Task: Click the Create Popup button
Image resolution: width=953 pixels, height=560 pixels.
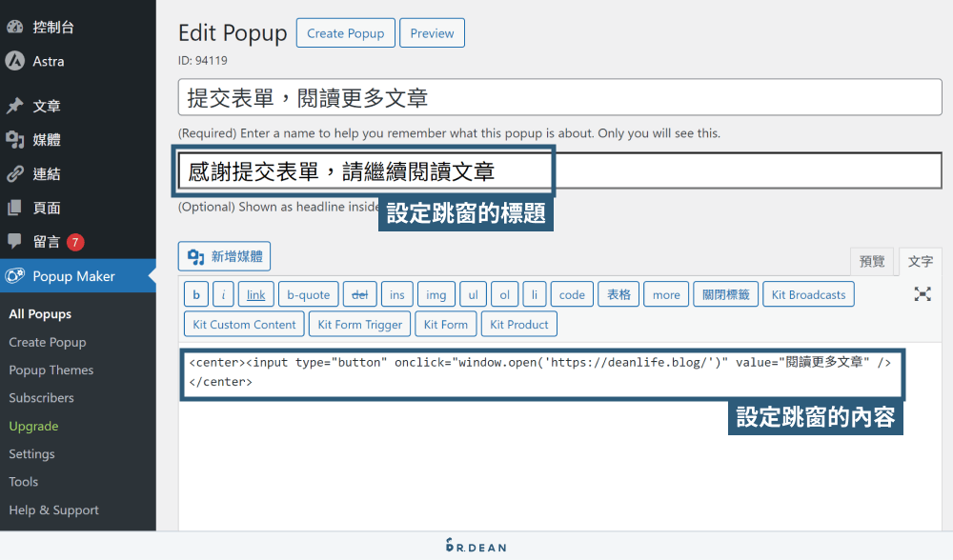Action: (345, 32)
